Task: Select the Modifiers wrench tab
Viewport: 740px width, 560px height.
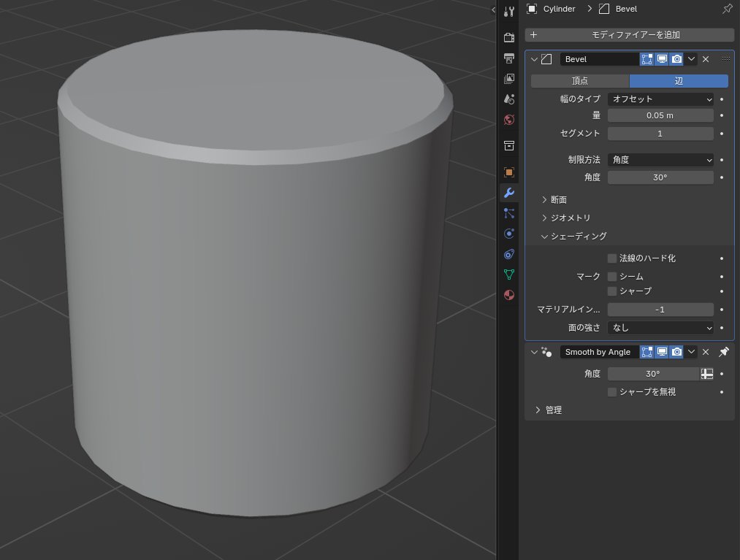Action: click(508, 193)
